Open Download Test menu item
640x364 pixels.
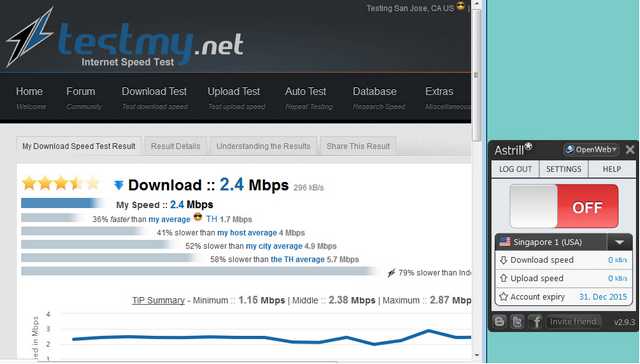tap(154, 91)
